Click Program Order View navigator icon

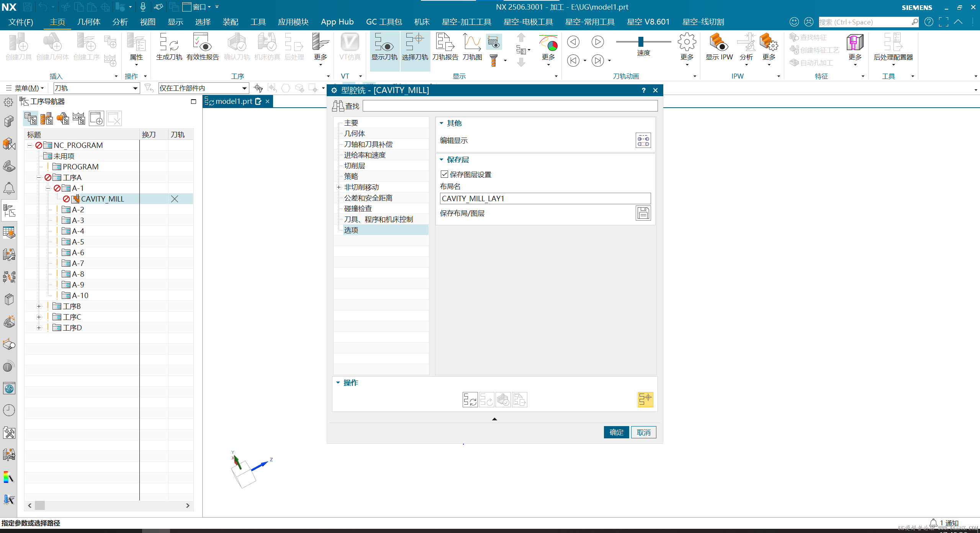[x=30, y=119]
